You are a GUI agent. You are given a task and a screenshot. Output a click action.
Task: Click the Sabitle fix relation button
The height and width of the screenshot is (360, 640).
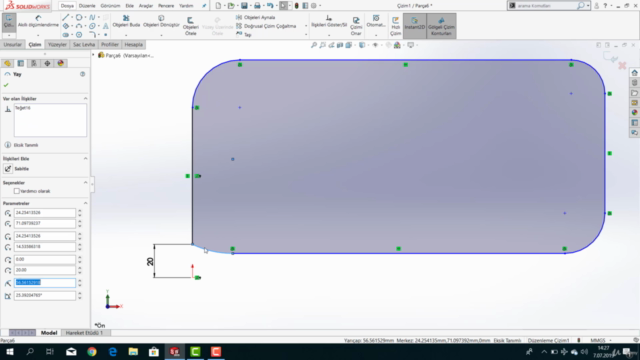click(x=8, y=169)
